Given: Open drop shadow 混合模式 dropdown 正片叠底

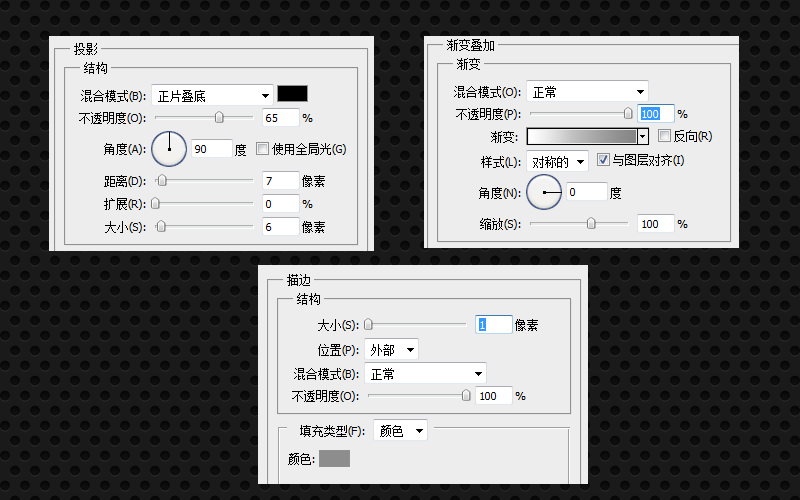Looking at the screenshot, I should point(212,95).
